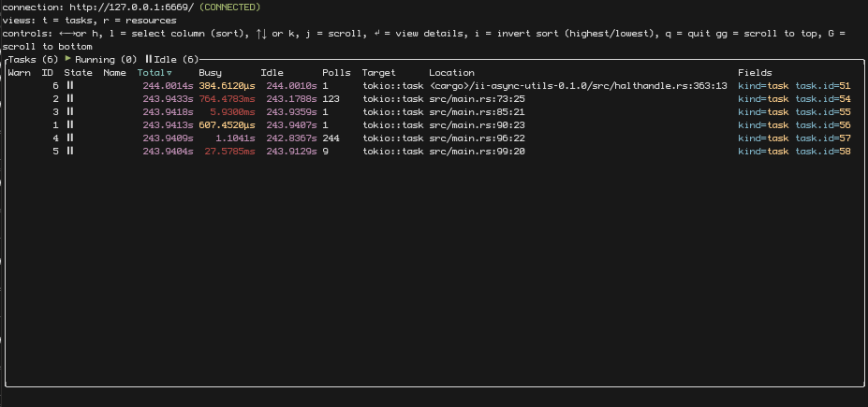
Task: Toggle sort arrow next to Total column
Action: point(169,73)
